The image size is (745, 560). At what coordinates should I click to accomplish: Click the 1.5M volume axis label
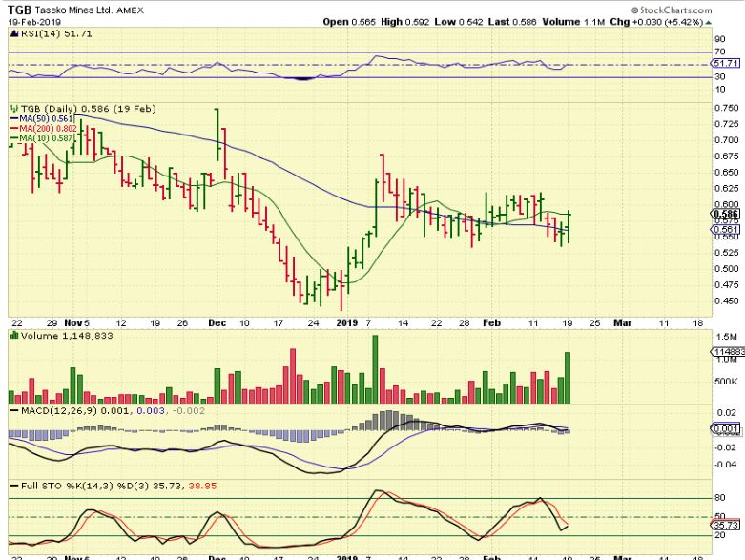click(727, 337)
